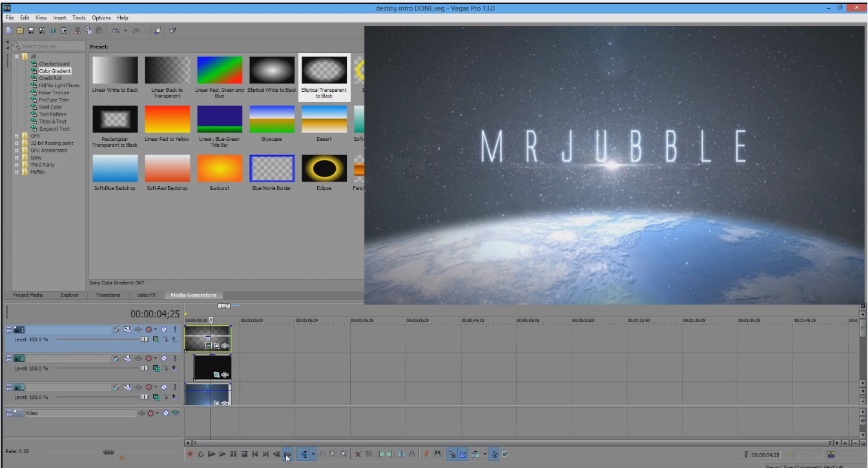Select the event clip on track 2
This screenshot has height=468, width=868.
[212, 367]
